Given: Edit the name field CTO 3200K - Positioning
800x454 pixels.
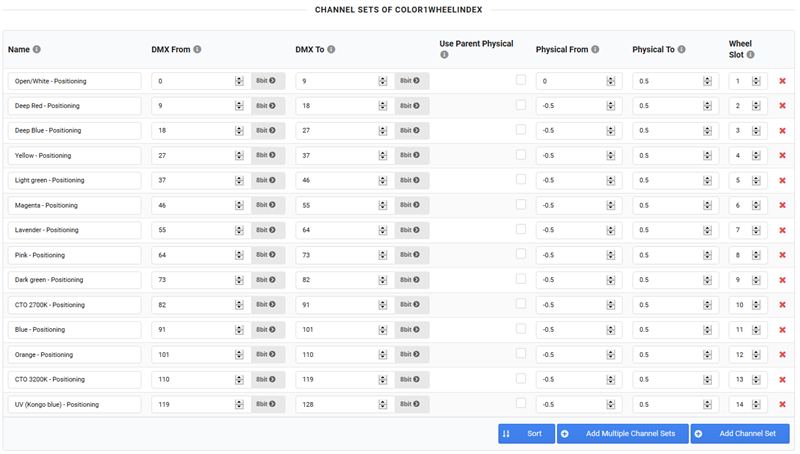Looking at the screenshot, I should click(x=74, y=380).
